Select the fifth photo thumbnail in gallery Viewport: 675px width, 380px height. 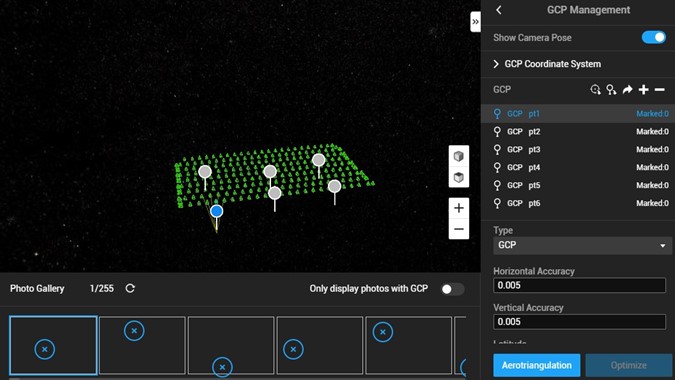(409, 345)
